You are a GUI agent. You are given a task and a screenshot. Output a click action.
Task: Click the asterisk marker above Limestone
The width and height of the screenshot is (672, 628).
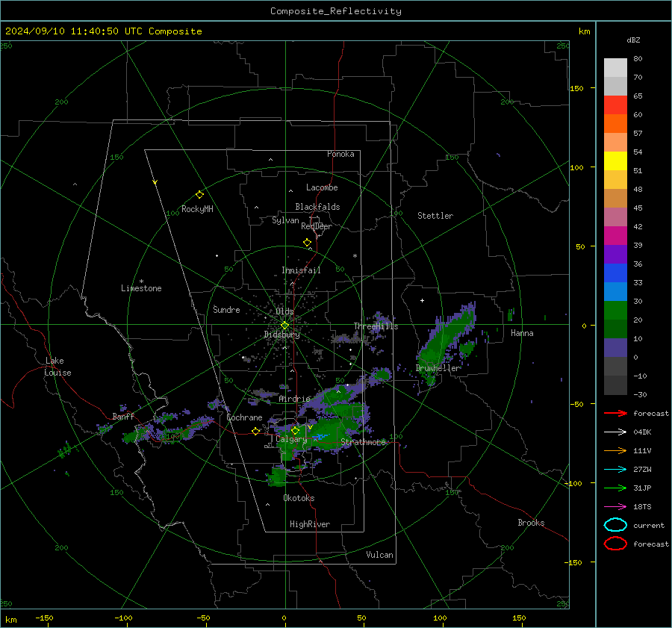click(141, 282)
